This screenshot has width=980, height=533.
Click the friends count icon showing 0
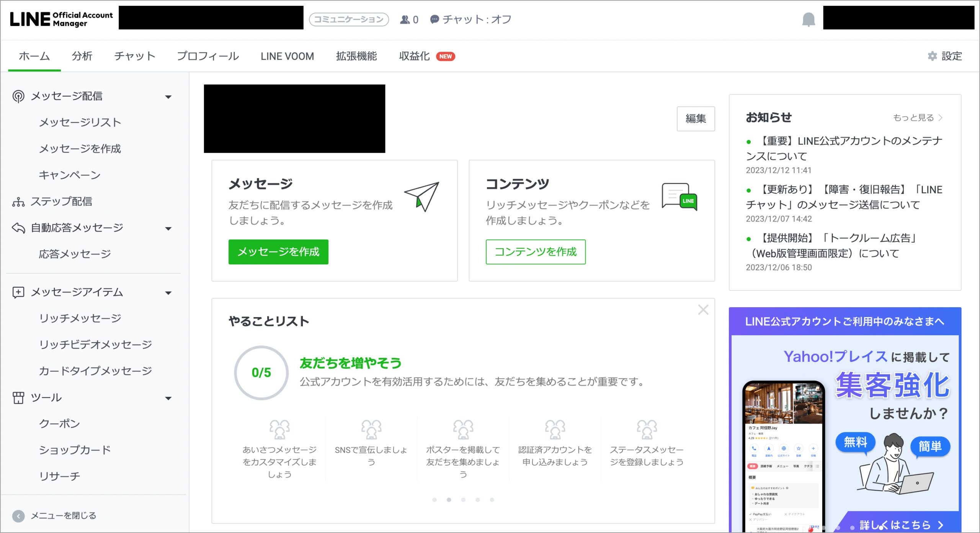click(404, 20)
